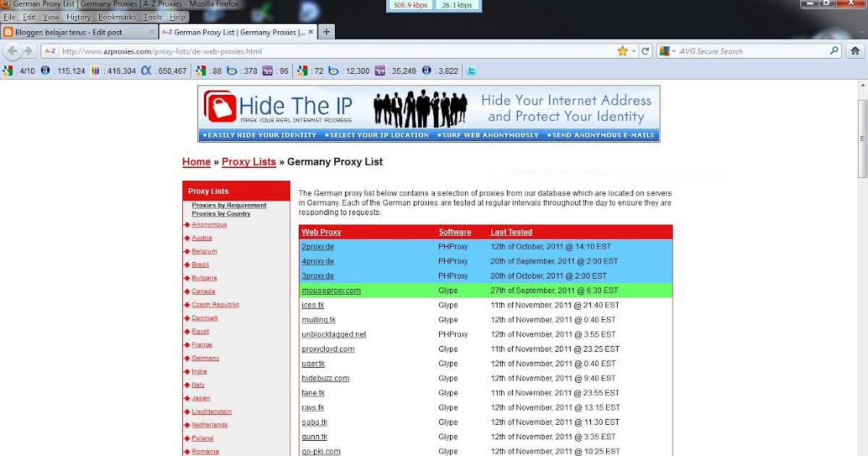This screenshot has height=456, width=868.
Task: Reload the current page
Action: (x=645, y=51)
